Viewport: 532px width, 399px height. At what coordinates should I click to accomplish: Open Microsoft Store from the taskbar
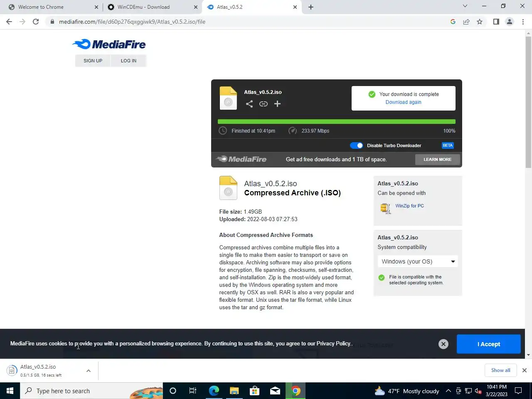pyautogui.click(x=254, y=391)
